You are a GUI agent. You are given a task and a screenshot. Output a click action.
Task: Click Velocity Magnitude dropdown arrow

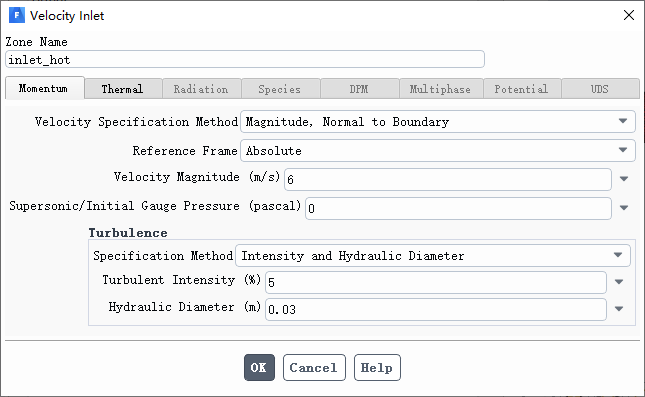click(624, 179)
